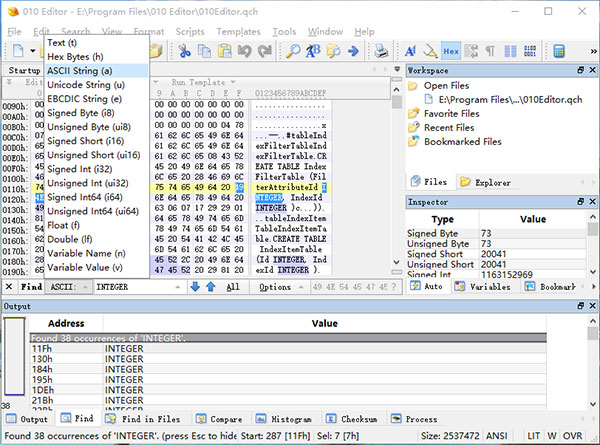Click the print icon in toolbar

pyautogui.click(x=381, y=51)
